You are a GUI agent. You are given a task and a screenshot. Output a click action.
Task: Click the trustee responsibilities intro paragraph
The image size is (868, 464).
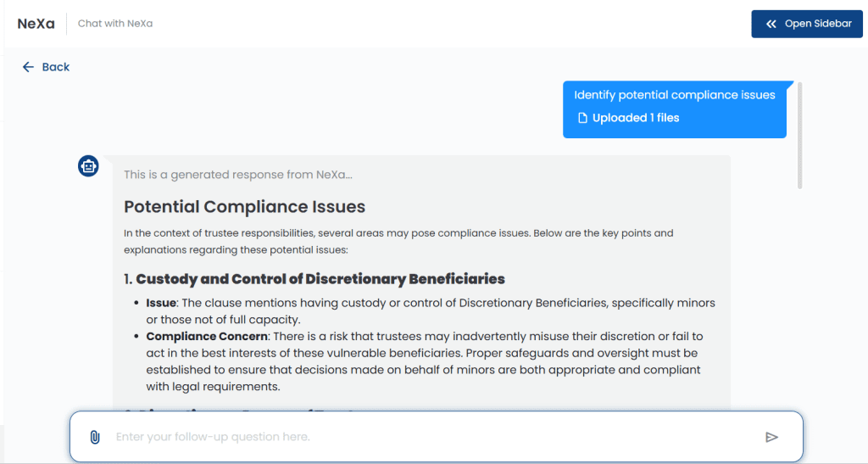coord(398,242)
